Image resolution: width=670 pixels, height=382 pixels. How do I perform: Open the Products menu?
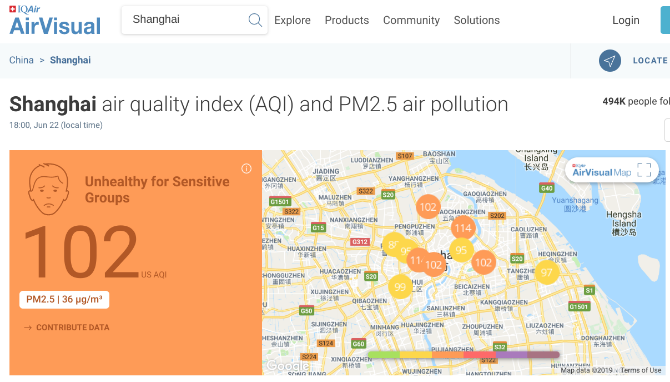pos(347,20)
